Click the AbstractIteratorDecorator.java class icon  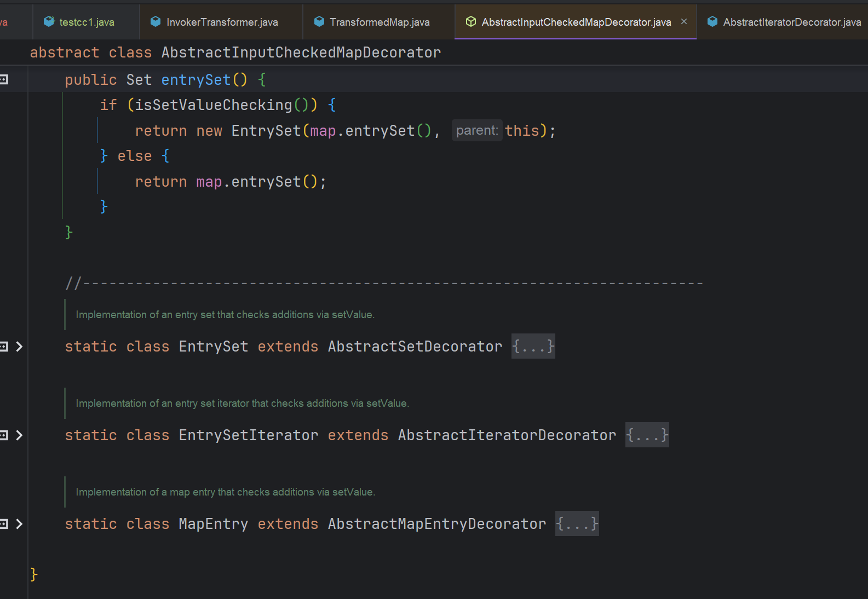coord(712,21)
